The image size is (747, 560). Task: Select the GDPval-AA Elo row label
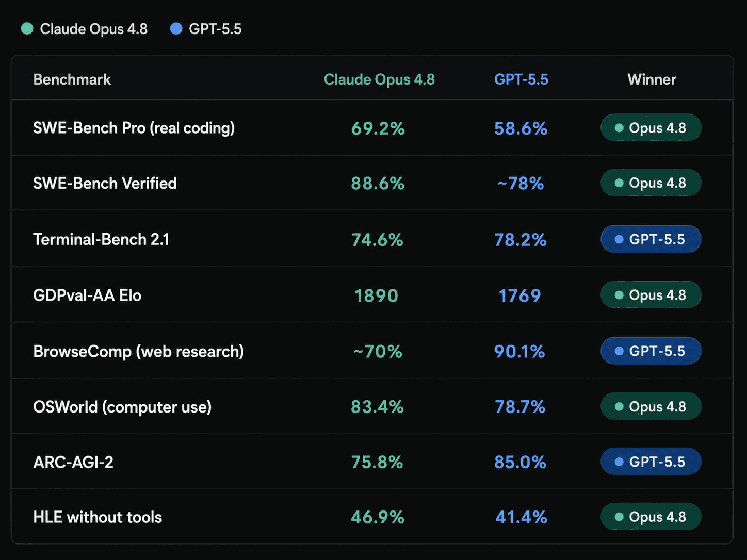coord(87,295)
